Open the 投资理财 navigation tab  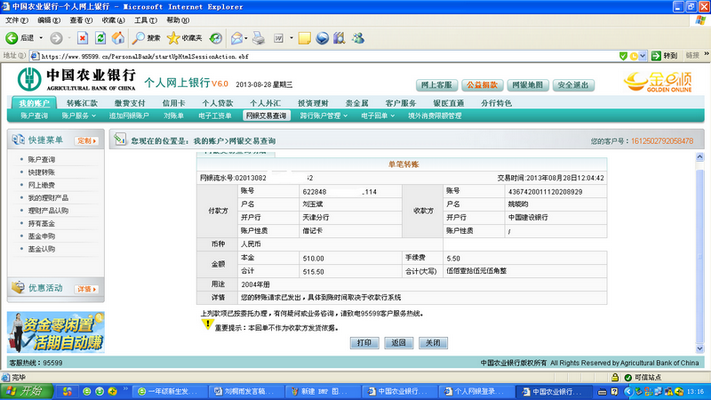coord(314,103)
